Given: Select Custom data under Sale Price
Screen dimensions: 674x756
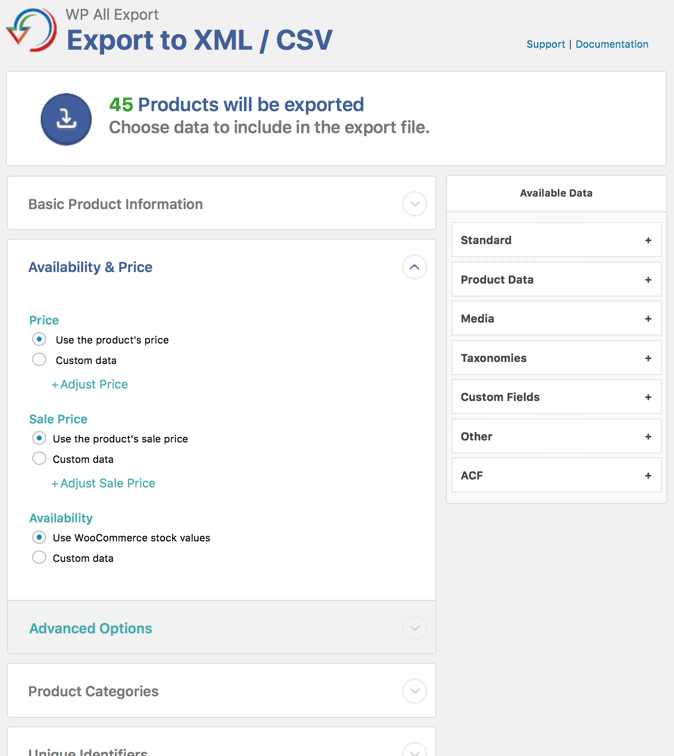Looking at the screenshot, I should pos(40,459).
